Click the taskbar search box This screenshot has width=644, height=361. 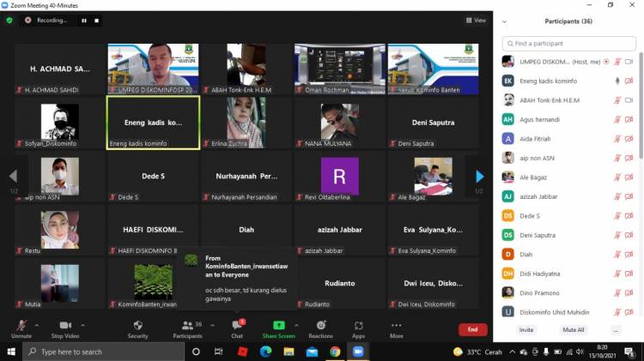pyautogui.click(x=104, y=352)
